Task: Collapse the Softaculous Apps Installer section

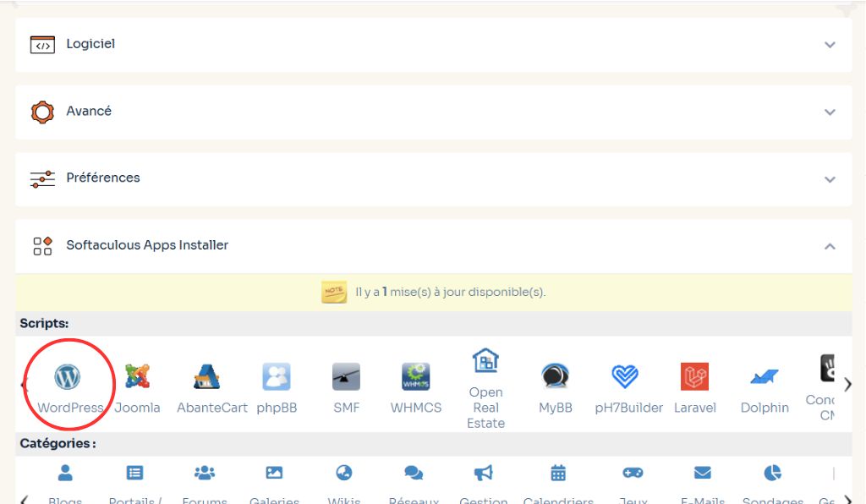Action: coord(830,246)
